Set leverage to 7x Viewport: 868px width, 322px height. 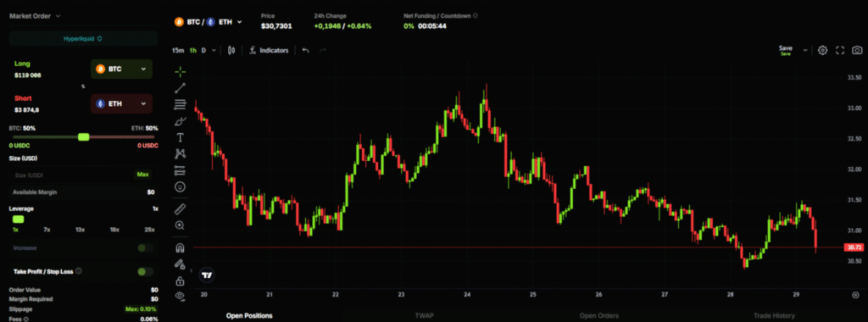coord(47,229)
